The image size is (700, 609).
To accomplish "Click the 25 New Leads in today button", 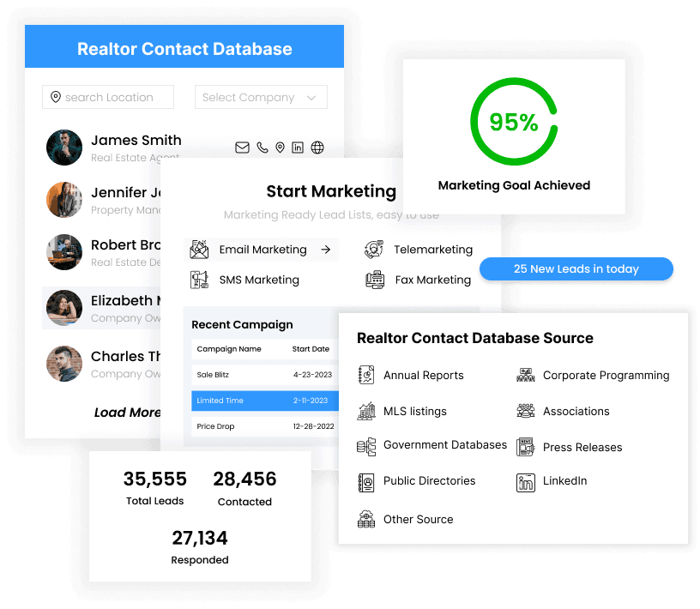I will [576, 268].
